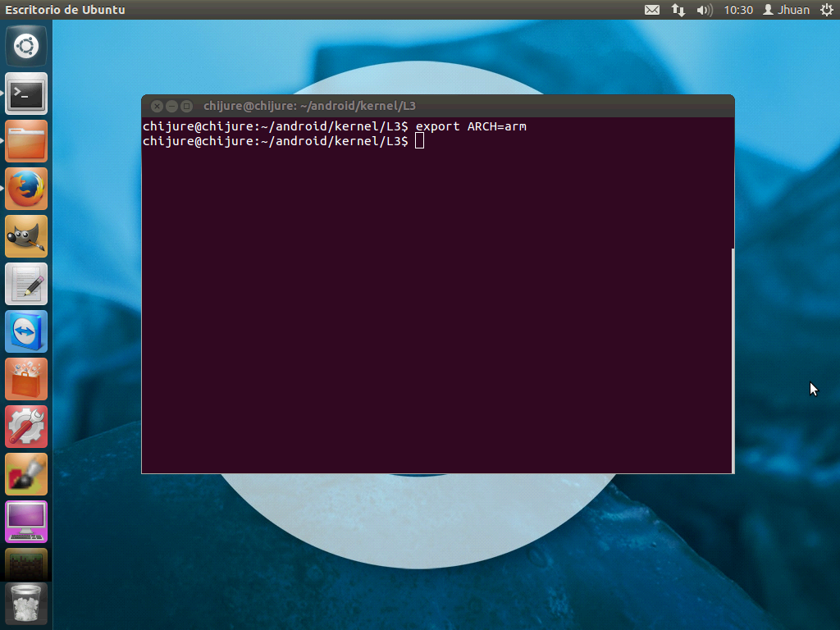Click the Escritorio de Ubuntu menu
This screenshot has height=630, width=840.
[x=65, y=10]
